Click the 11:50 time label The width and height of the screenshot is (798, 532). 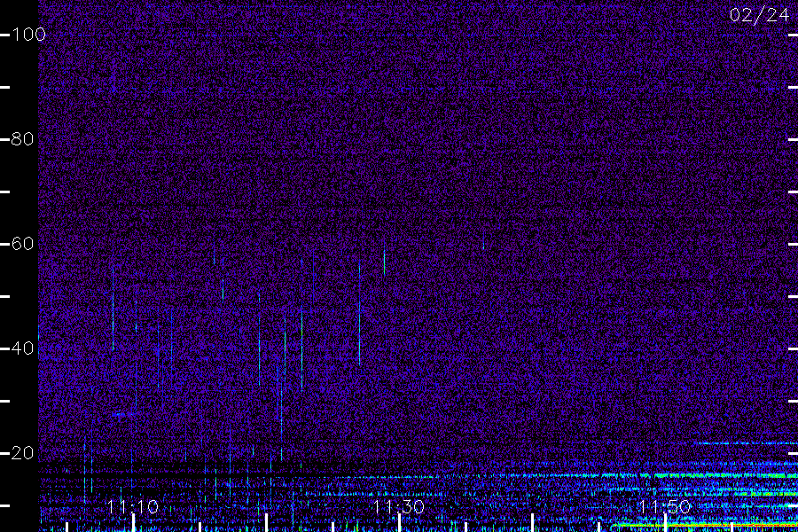[665, 507]
